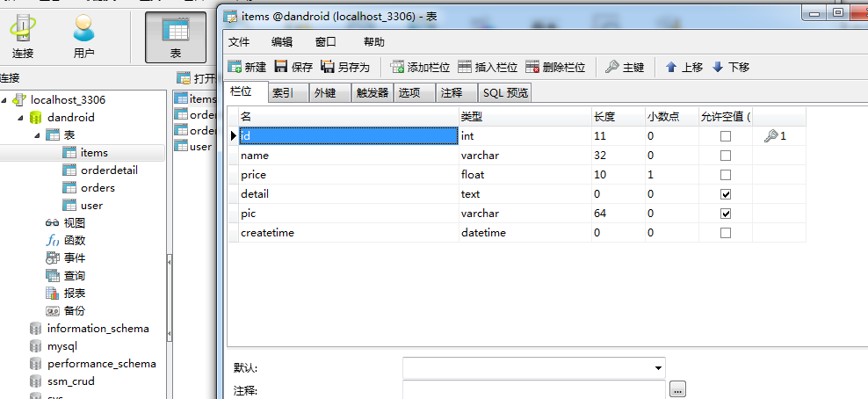Toggle allow-null checkbox for pic field
Image resolution: width=868 pixels, height=399 pixels.
click(726, 214)
